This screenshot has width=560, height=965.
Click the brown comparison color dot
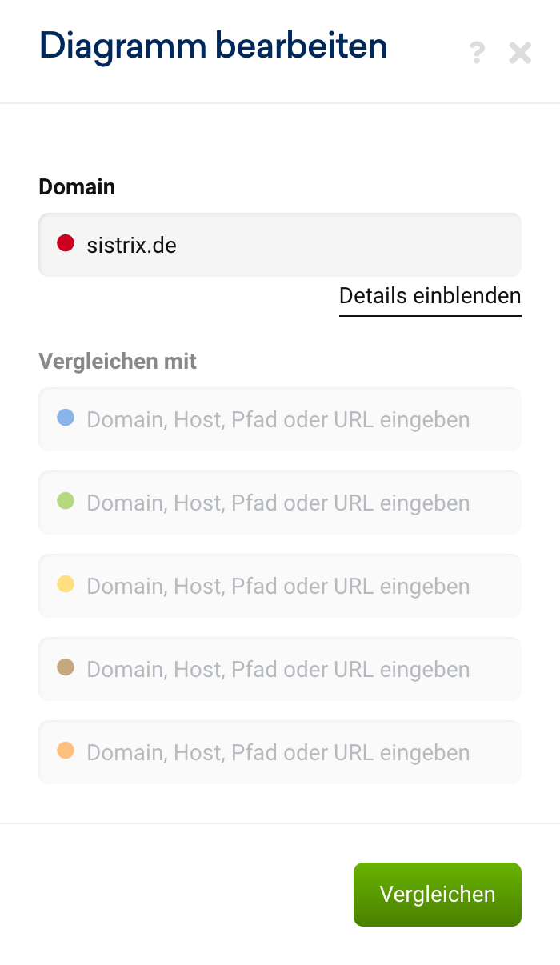pyautogui.click(x=66, y=667)
